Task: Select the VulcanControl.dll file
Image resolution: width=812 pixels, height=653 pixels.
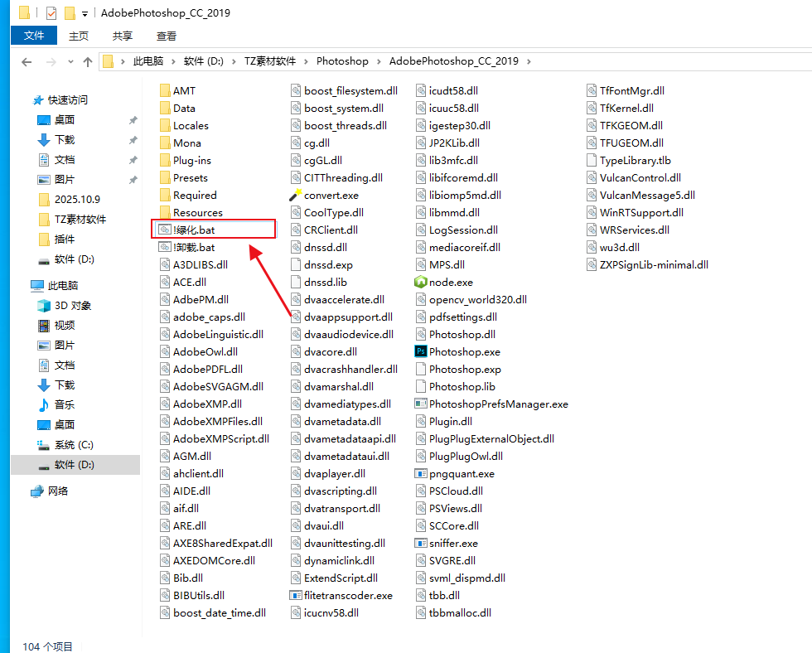Action: pos(634,177)
